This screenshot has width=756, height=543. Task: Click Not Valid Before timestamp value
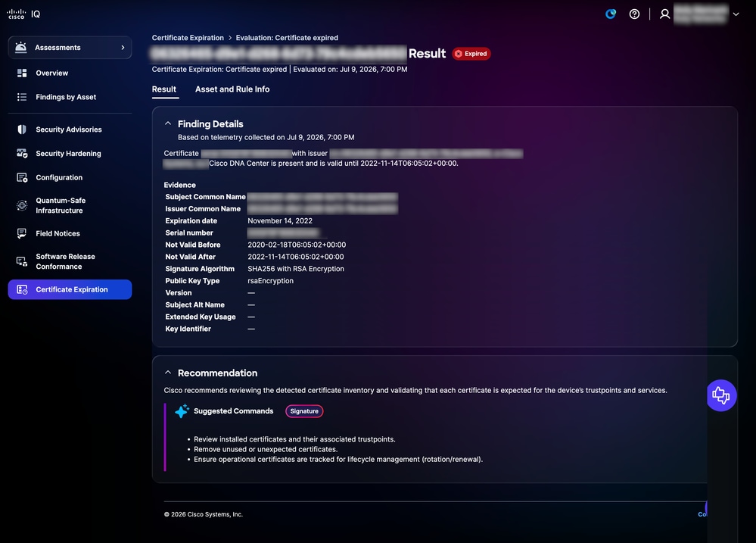(x=297, y=245)
